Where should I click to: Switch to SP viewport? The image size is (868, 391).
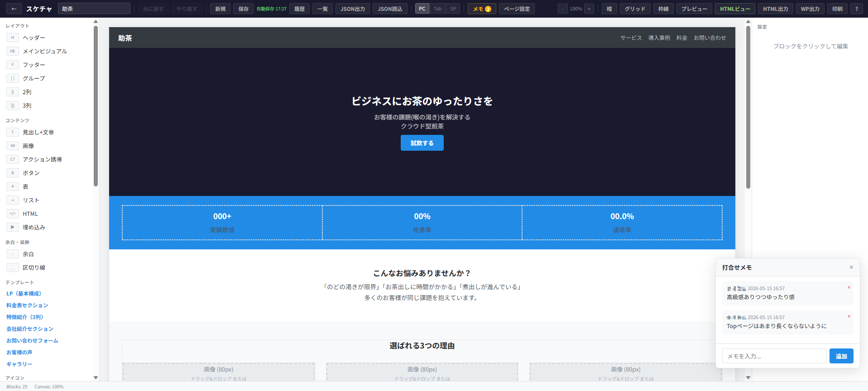pos(453,9)
